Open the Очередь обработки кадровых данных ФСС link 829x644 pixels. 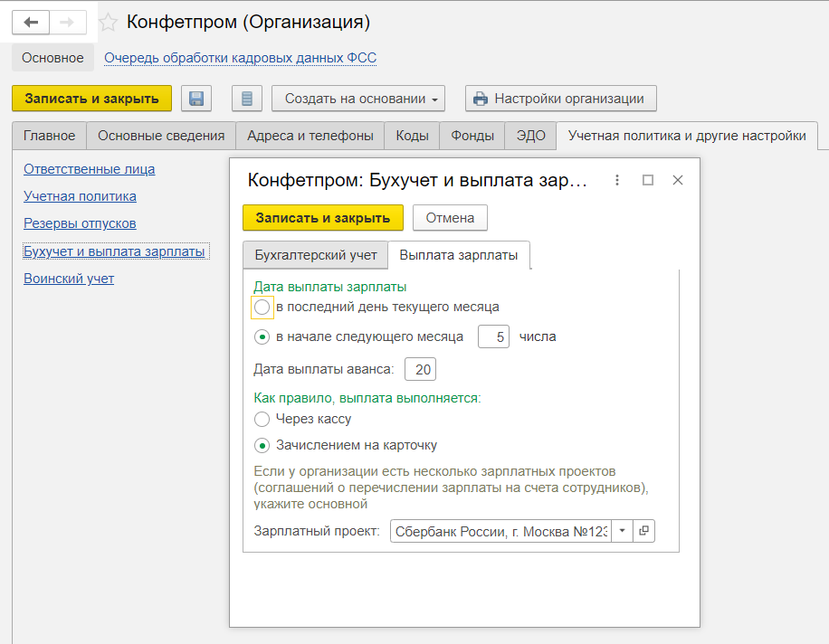(240, 58)
